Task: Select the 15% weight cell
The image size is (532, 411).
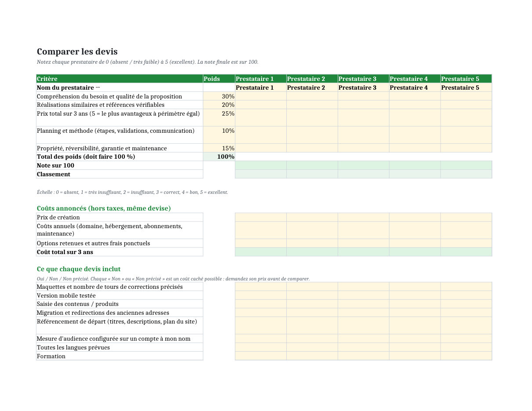Action: click(219, 148)
